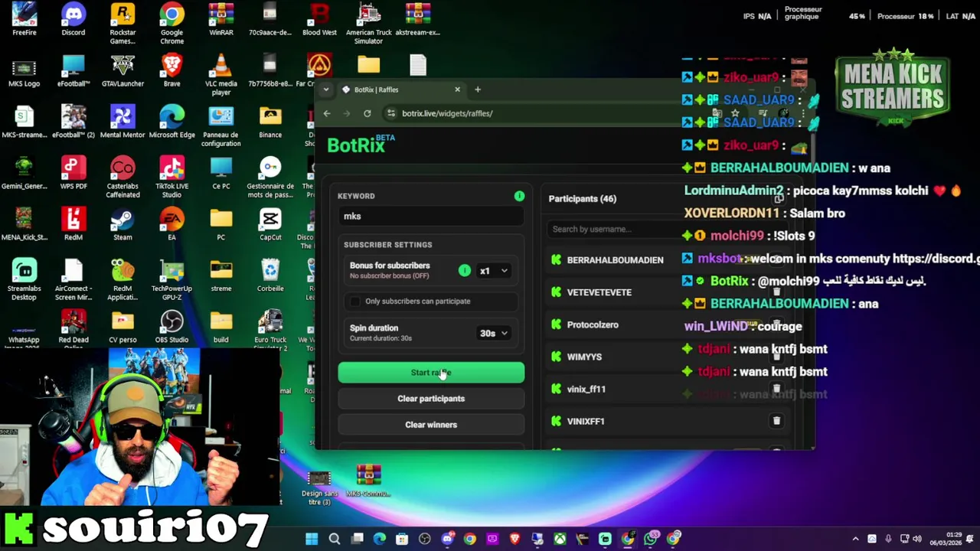Open a new Chrome tab

(x=478, y=90)
